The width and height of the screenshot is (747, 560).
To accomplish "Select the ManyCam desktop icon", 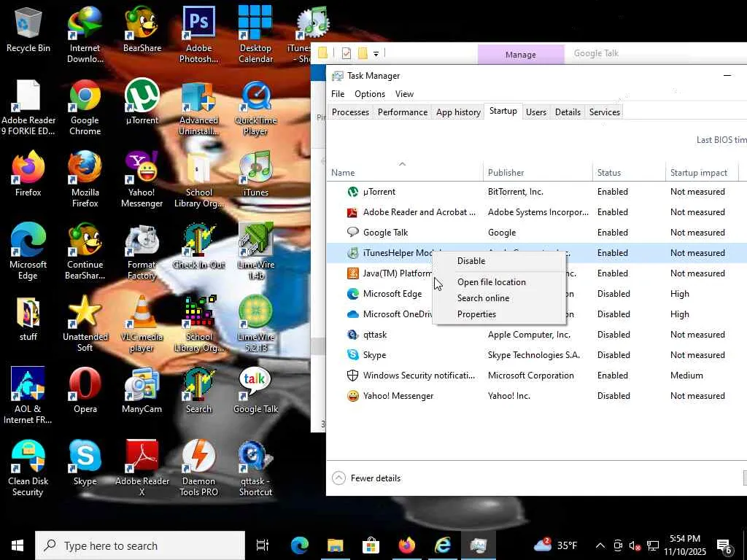I will click(142, 390).
